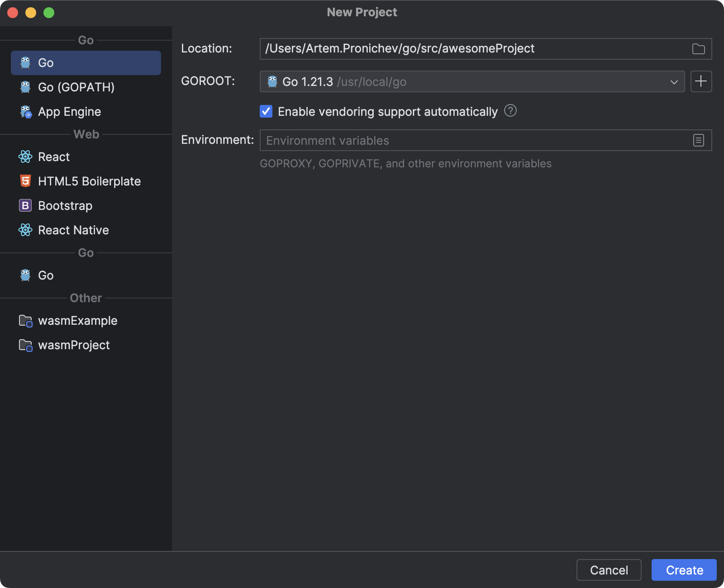The width and height of the screenshot is (724, 588).
Task: Select Go (GOPATH) project type
Action: (76, 87)
